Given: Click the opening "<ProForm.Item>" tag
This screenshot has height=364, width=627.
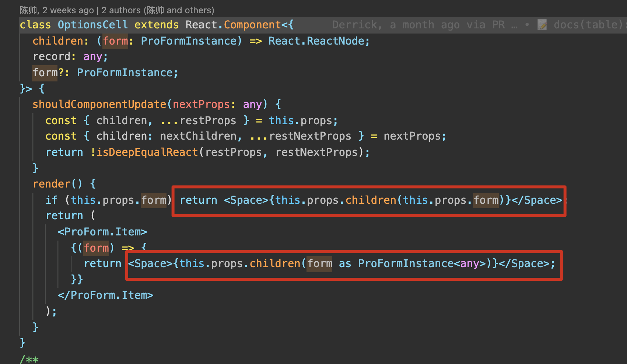Looking at the screenshot, I should [x=102, y=231].
